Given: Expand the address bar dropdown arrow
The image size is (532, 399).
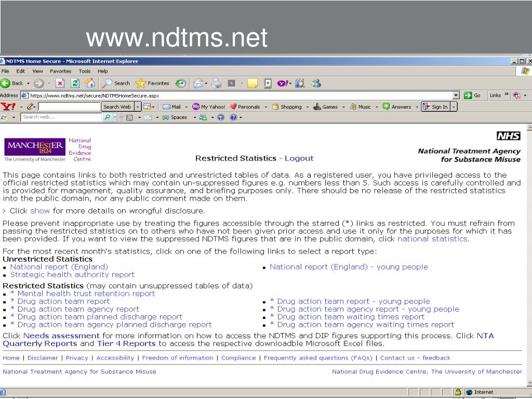Looking at the screenshot, I should coord(456,96).
